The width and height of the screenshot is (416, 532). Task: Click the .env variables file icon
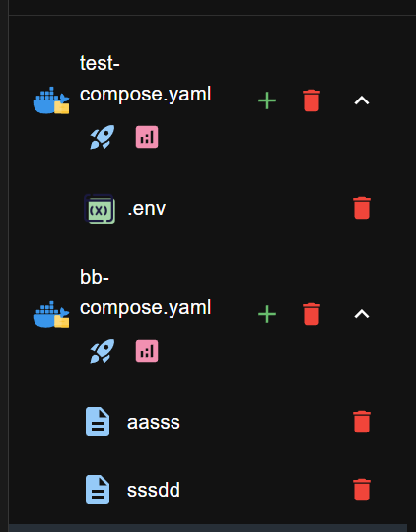click(100, 209)
